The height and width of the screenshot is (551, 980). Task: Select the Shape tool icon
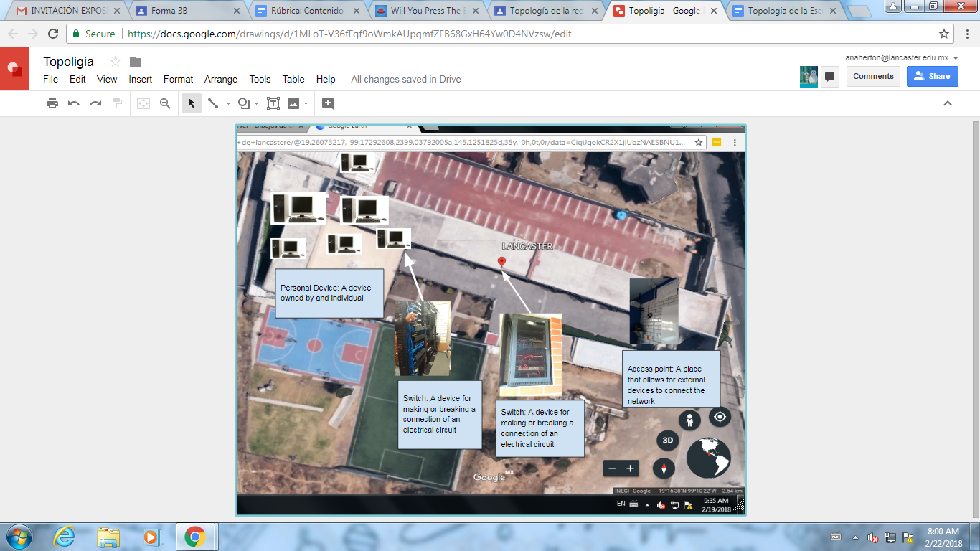pyautogui.click(x=244, y=103)
